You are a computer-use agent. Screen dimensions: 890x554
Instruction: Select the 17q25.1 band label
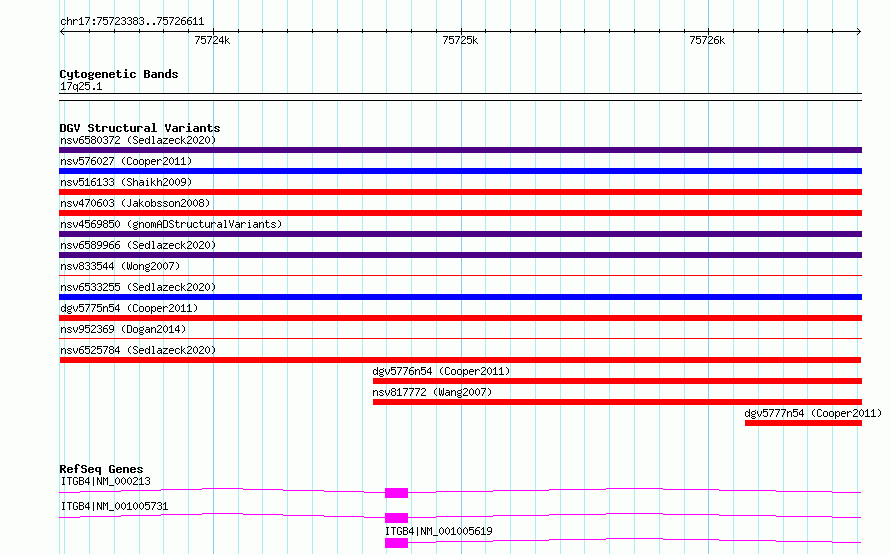point(81,87)
